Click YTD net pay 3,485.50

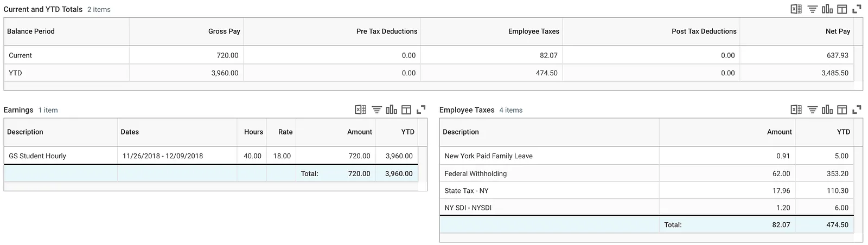[x=835, y=73]
